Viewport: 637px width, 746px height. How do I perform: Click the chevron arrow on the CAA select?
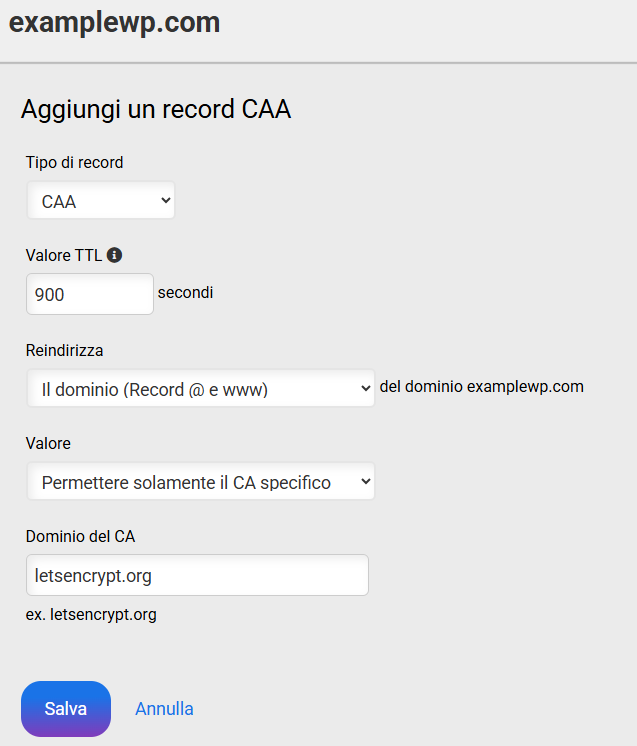coord(166,201)
